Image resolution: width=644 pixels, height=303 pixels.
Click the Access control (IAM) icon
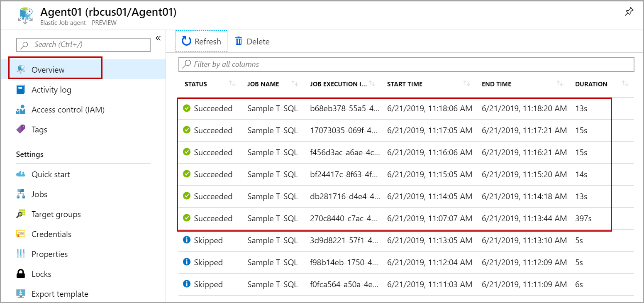21,110
